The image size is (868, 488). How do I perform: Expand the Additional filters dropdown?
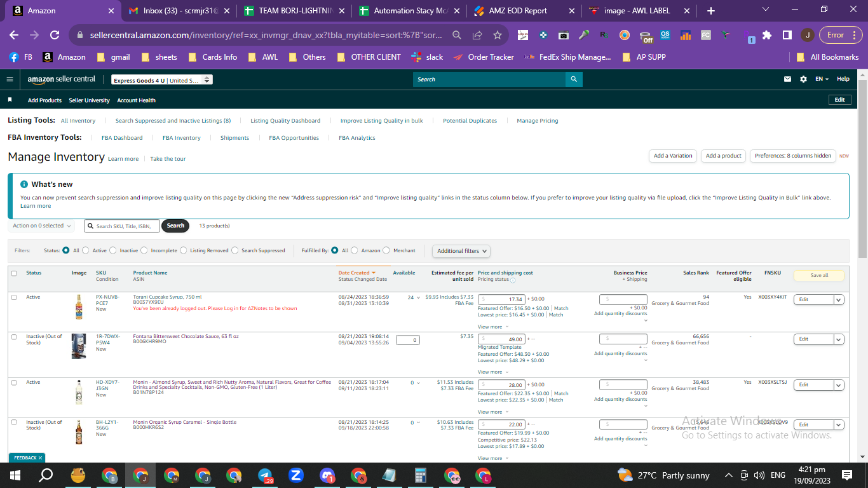click(461, 251)
